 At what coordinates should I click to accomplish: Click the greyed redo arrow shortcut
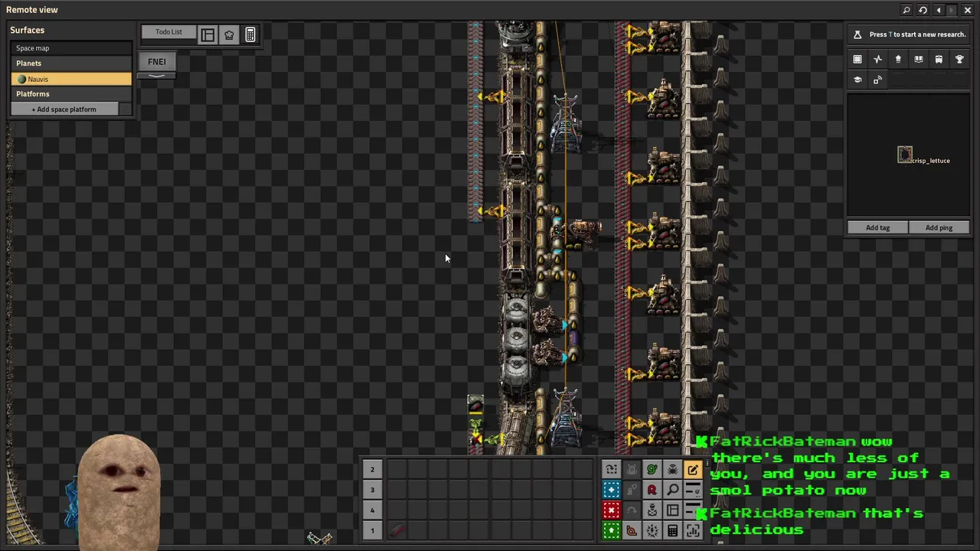point(632,510)
